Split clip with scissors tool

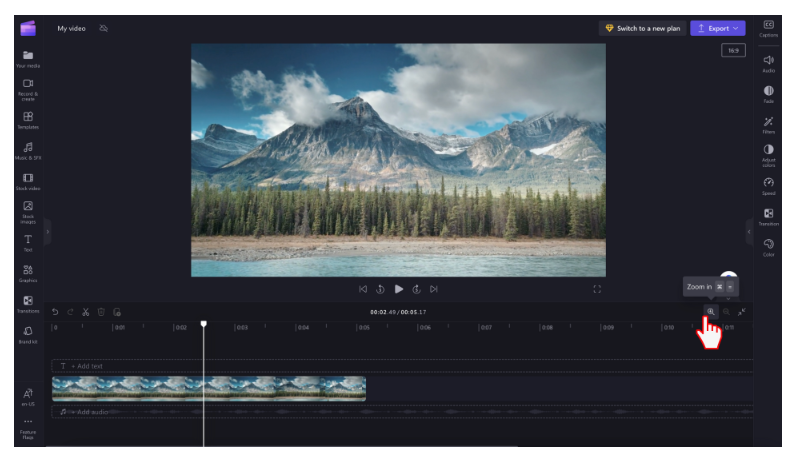coord(85,312)
